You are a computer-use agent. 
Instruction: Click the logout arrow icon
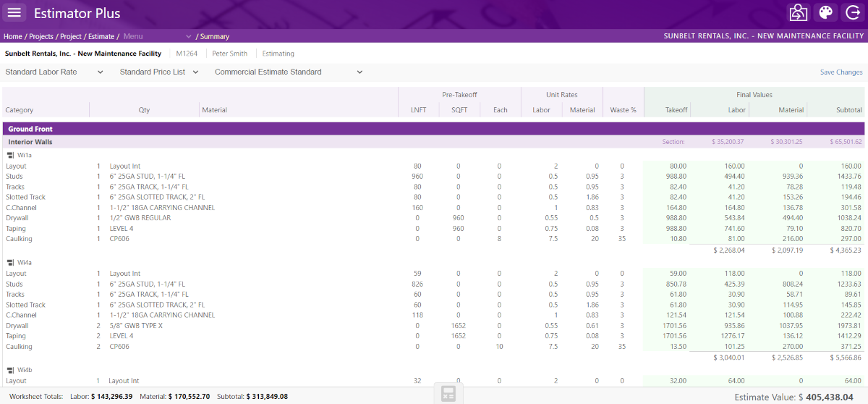[851, 13]
